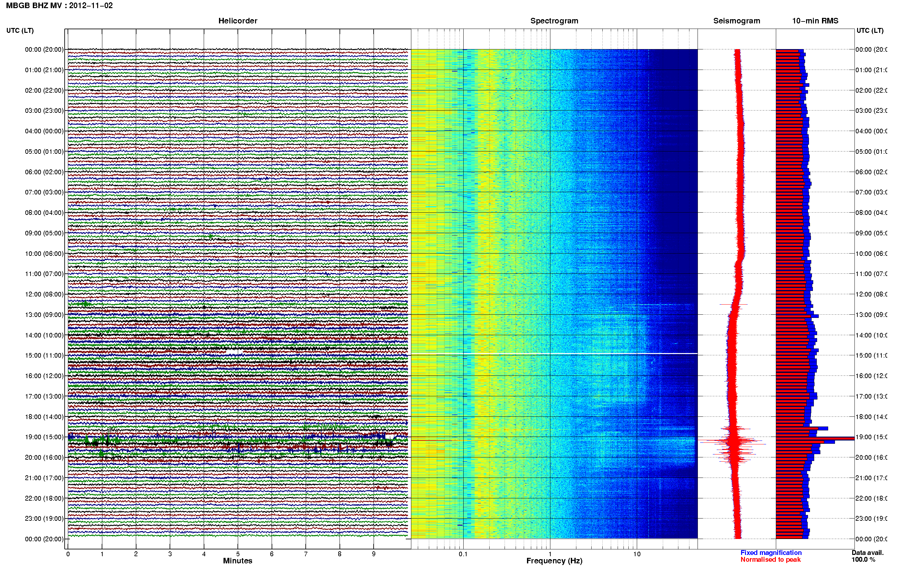Click the '10-min RMS' panel heading

click(815, 21)
